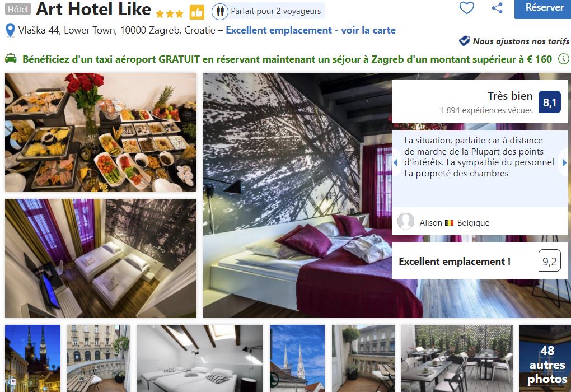Open the breakfast buffet photo
This screenshot has height=392, width=571.
point(101,132)
